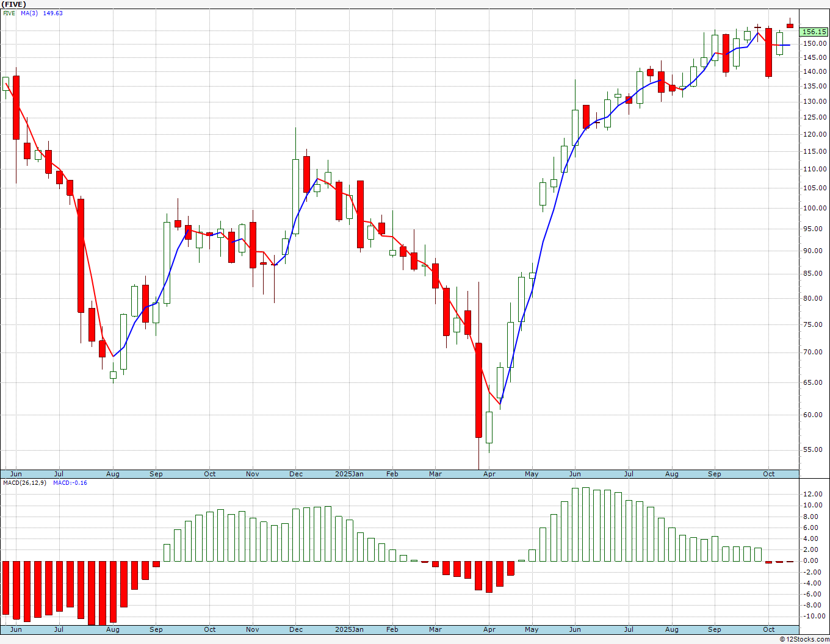This screenshot has height=644, width=830.
Task: Select the 100.00 price axis label
Action: 815,209
